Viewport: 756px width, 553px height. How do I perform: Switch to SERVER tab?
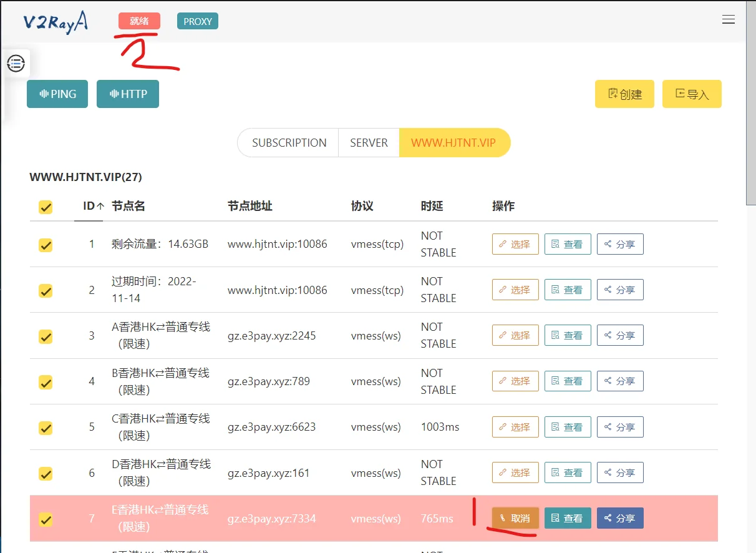(x=369, y=143)
